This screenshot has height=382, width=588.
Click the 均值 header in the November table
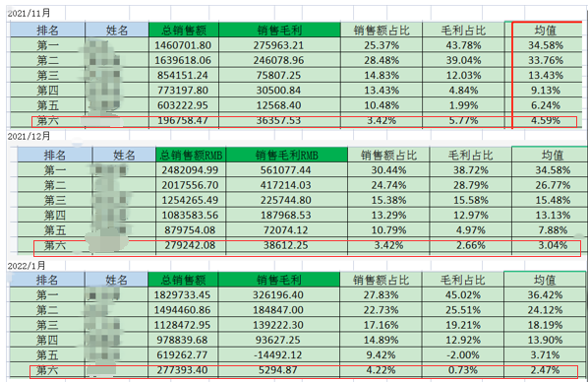click(547, 31)
